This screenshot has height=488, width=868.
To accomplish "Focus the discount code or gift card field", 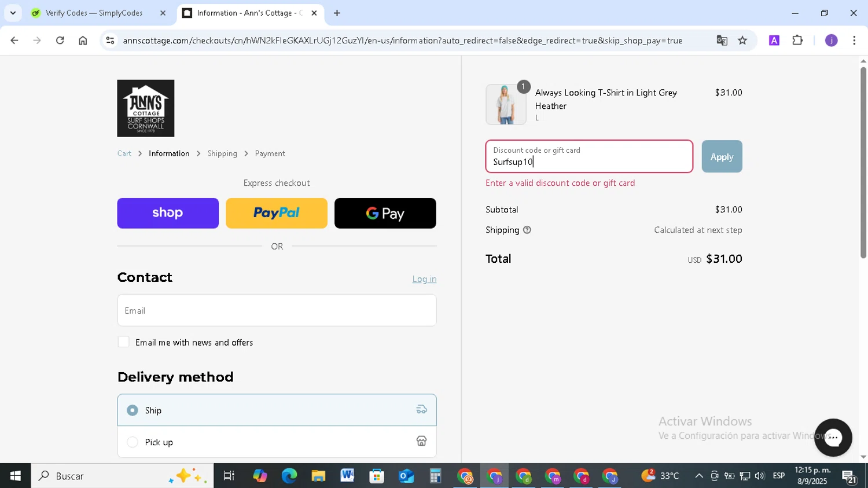I will pyautogui.click(x=589, y=156).
